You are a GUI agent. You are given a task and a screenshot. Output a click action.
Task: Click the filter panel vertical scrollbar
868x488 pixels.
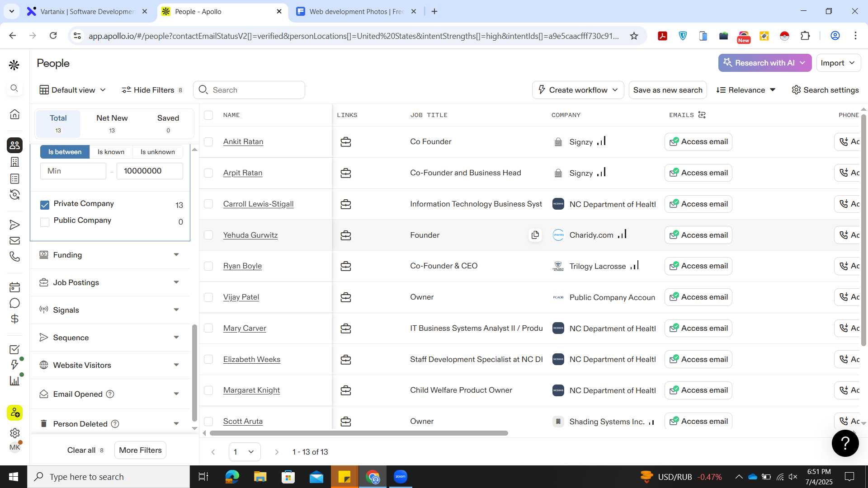coord(194,373)
